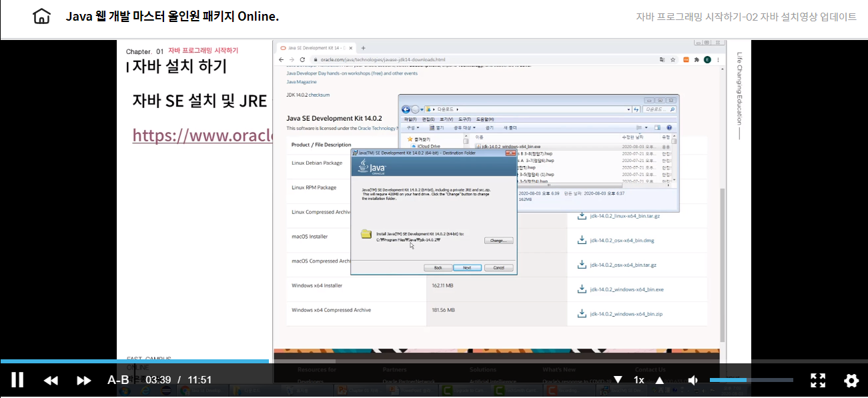Viewport: 868px width, 398px height.
Task: Open the https://www.oracle link on slide
Action: click(x=202, y=135)
